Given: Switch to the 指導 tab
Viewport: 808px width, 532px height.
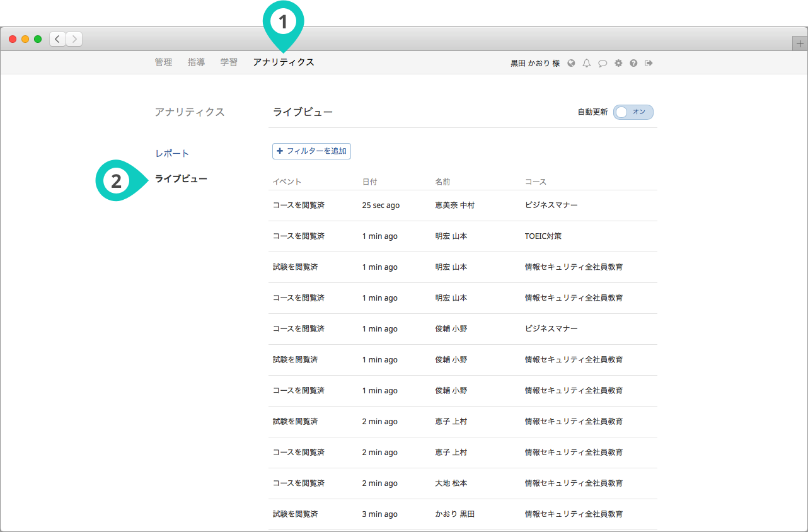Looking at the screenshot, I should pyautogui.click(x=196, y=62).
